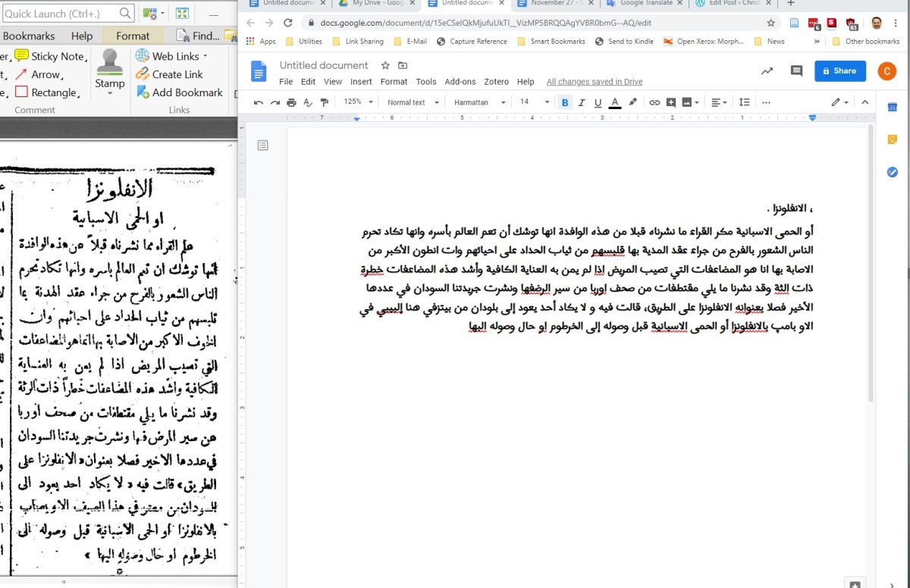Image resolution: width=910 pixels, height=588 pixels.
Task: Click the Sticky Note annotation tool
Action: pyautogui.click(x=49, y=55)
